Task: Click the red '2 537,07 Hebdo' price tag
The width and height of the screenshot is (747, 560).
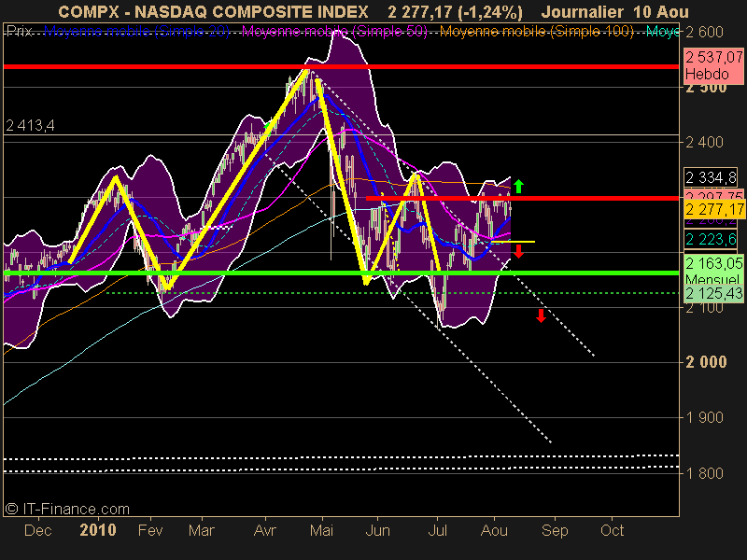Action: (x=713, y=65)
